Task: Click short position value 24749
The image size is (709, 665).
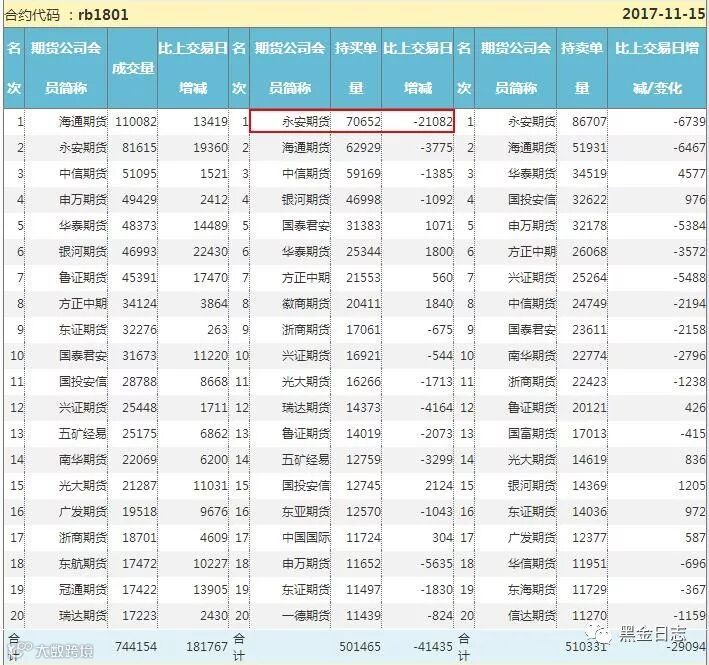Action: click(x=589, y=304)
